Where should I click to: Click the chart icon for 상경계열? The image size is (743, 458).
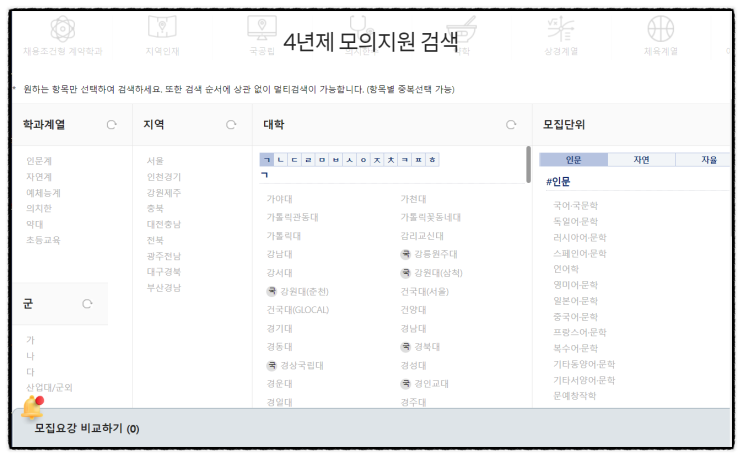click(561, 28)
